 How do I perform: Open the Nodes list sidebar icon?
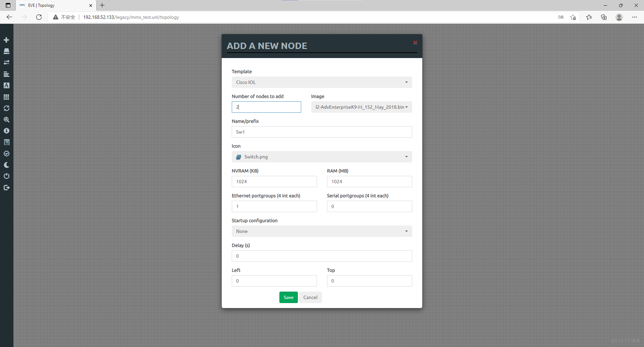pos(6,51)
